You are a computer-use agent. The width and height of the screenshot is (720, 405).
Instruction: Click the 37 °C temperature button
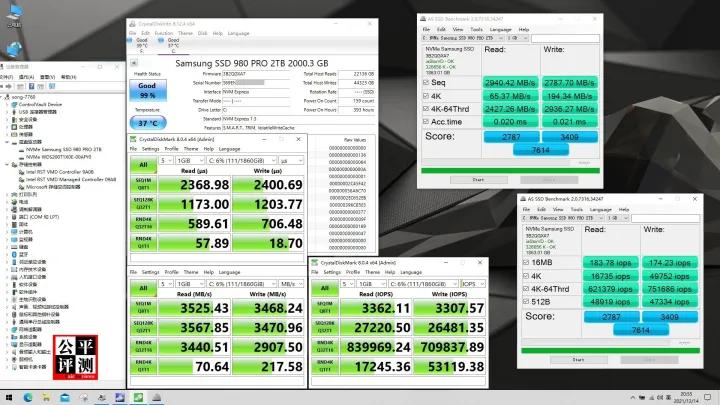(148, 123)
